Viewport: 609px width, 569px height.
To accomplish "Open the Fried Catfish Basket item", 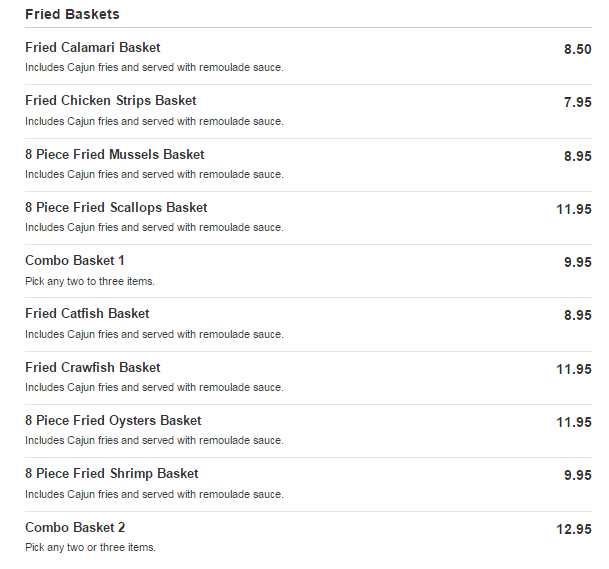I will (x=87, y=314).
